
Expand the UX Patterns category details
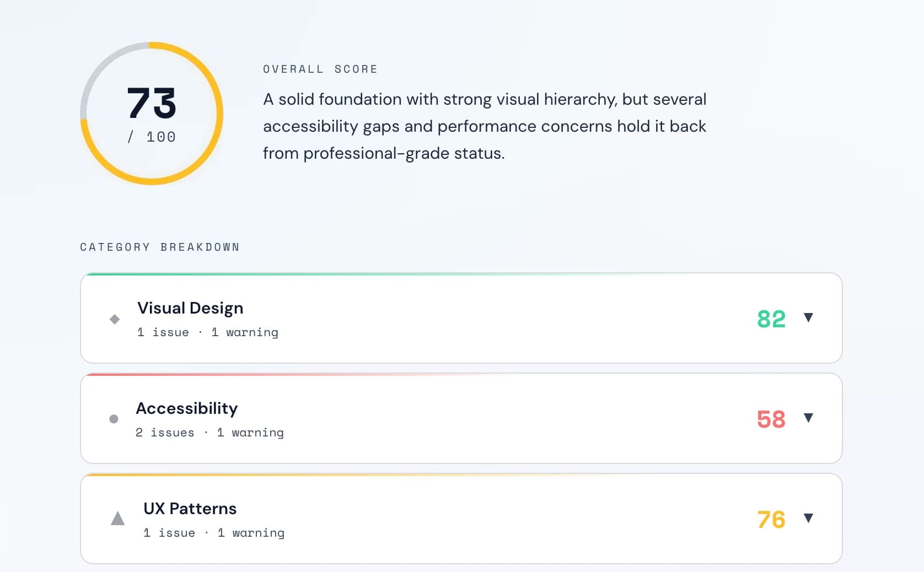pos(809,518)
